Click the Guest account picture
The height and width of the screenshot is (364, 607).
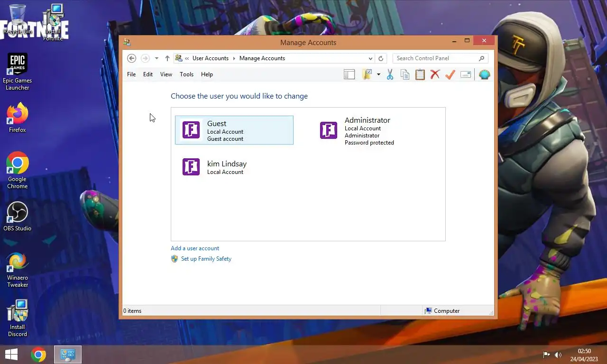191,130
